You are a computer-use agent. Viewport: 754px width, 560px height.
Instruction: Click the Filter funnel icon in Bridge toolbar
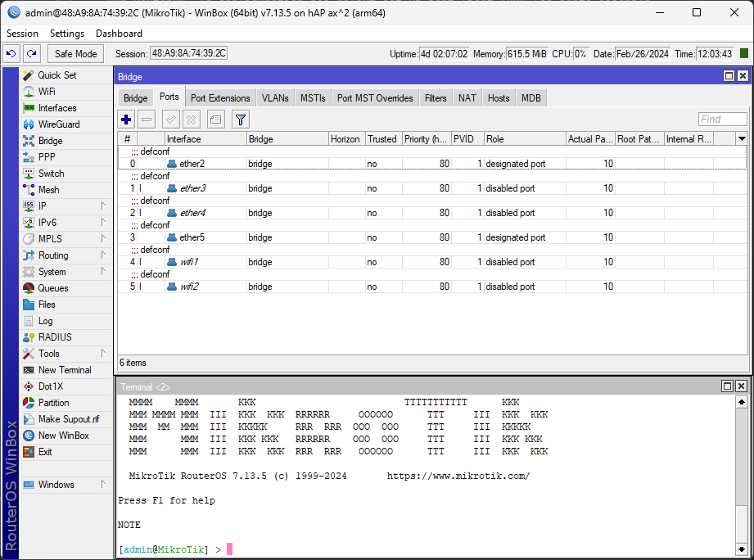pyautogui.click(x=241, y=120)
